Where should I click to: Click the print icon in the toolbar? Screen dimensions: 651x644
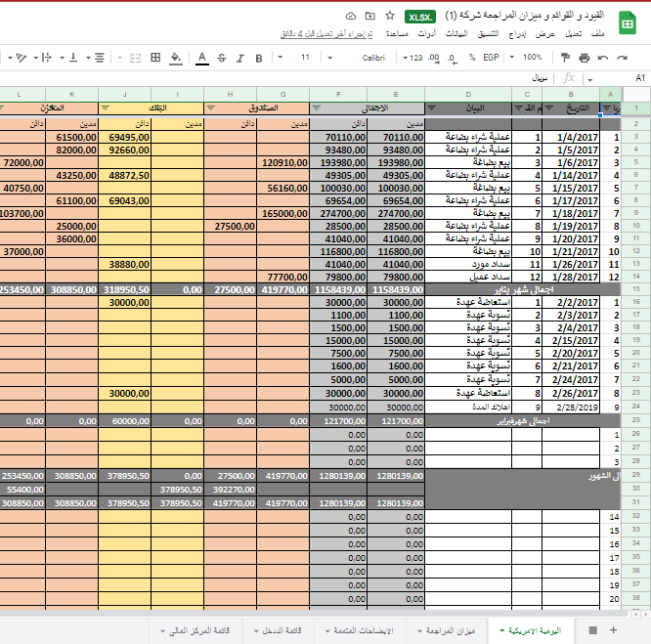584,58
